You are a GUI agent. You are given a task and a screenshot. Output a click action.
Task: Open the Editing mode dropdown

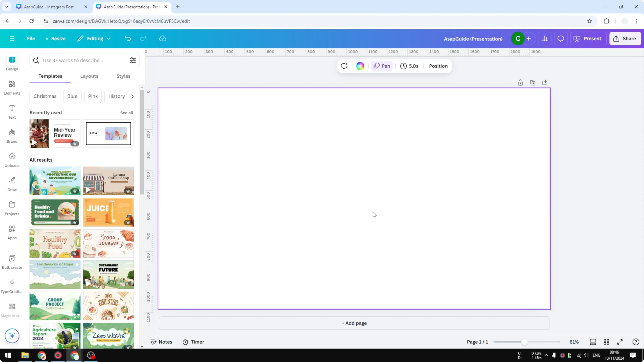94,38
